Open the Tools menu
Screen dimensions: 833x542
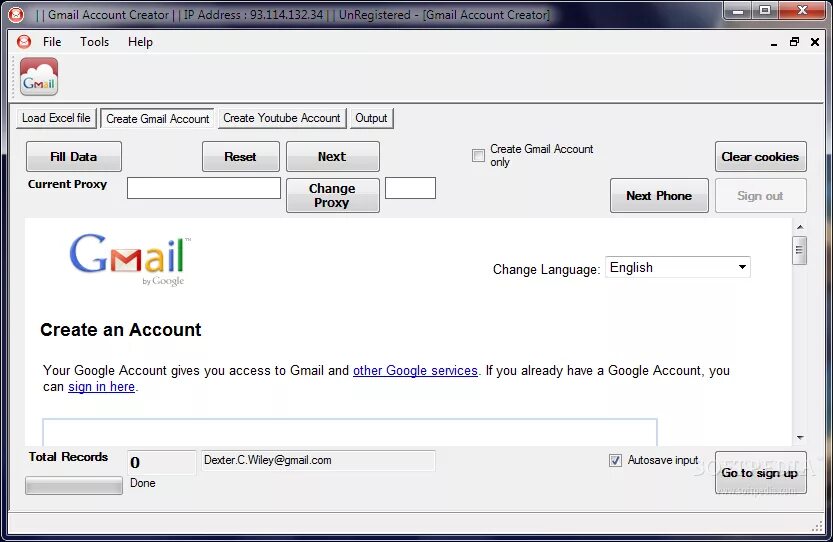(95, 41)
